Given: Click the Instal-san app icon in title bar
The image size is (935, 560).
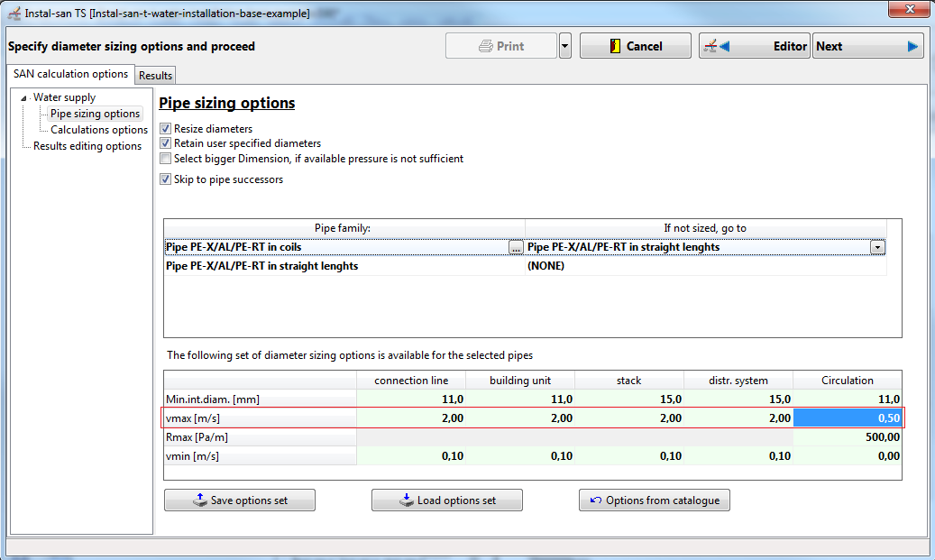Looking at the screenshot, I should tap(14, 14).
